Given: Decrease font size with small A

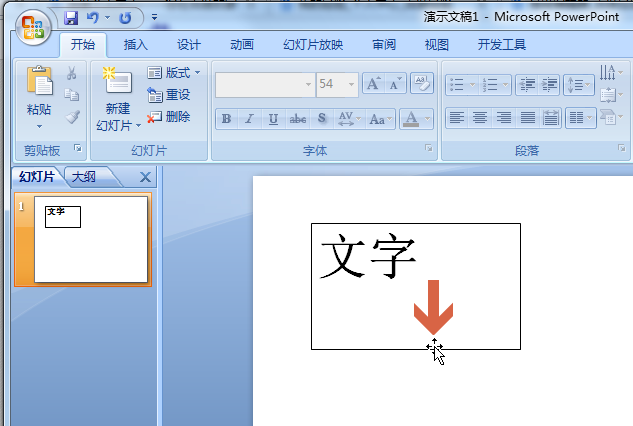Looking at the screenshot, I should click(395, 84).
